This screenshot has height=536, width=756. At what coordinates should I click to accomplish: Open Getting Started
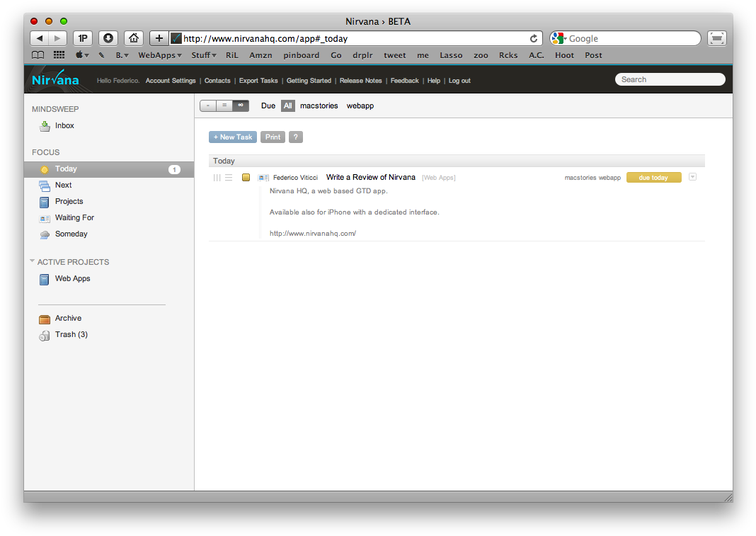(x=309, y=81)
